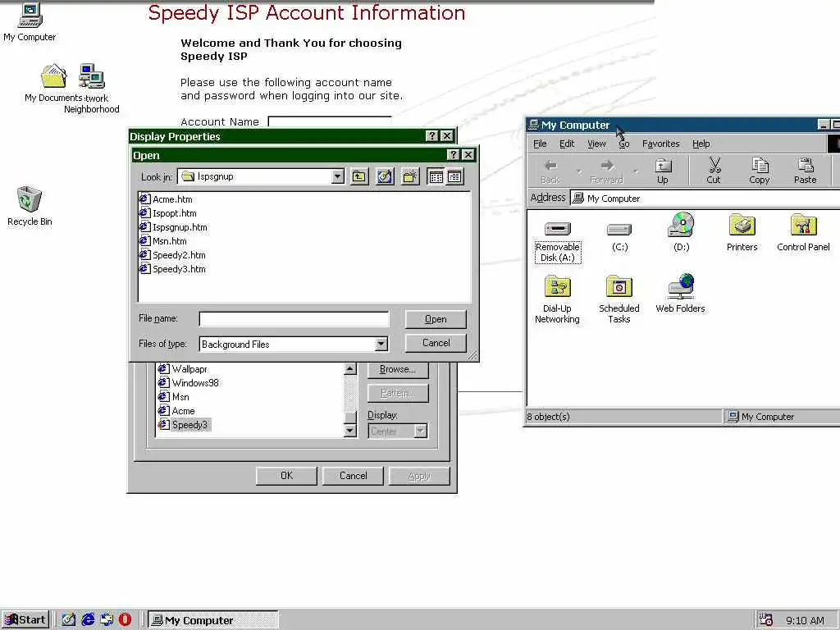Switch Open dialog to List view
Viewport: 840px width, 630px height.
[436, 177]
